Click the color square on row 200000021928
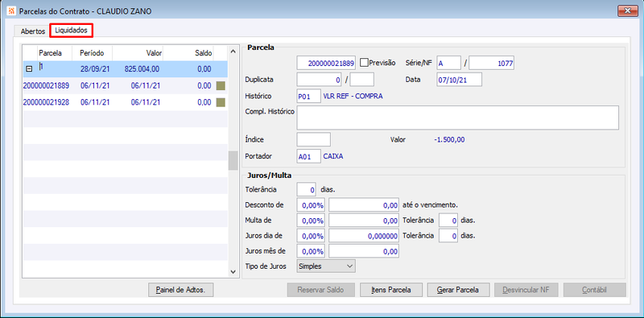This screenshot has height=318, width=644. pyautogui.click(x=221, y=102)
